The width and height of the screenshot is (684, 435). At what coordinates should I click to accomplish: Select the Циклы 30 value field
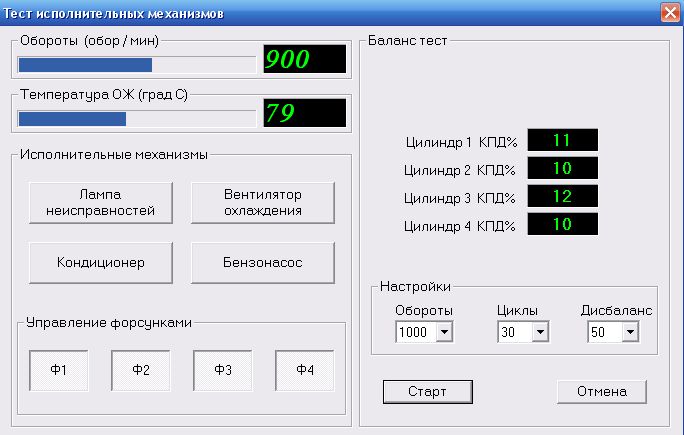click(515, 332)
